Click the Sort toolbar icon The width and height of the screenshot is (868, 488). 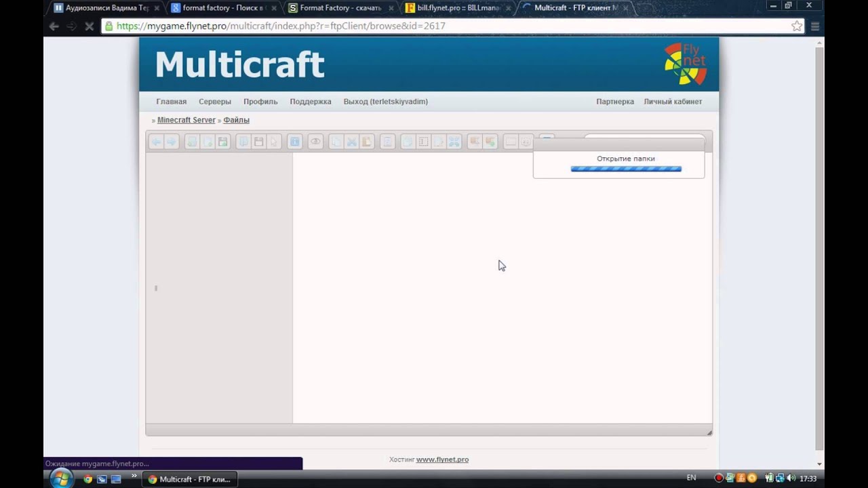pos(526,142)
